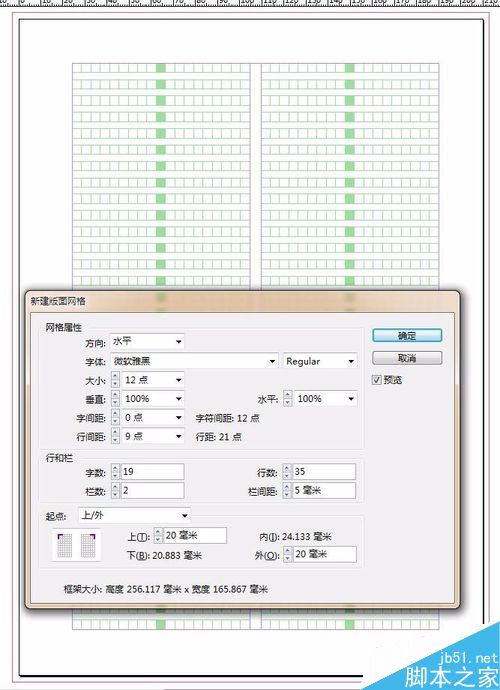Image resolution: width=500 pixels, height=690 pixels.
Task: Click the 新建版面网格 dialog title bar
Action: pos(242,302)
